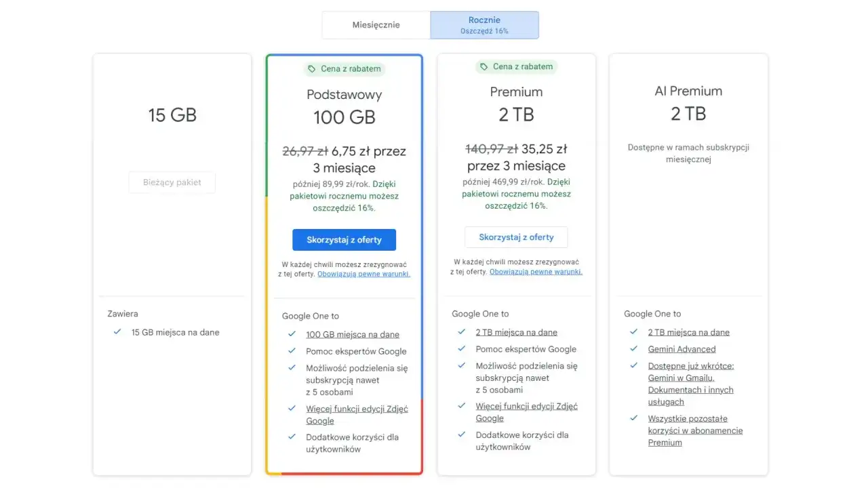This screenshot has width=868, height=488.
Task: Click the "Bieżący pakiet" button
Action: click(172, 182)
